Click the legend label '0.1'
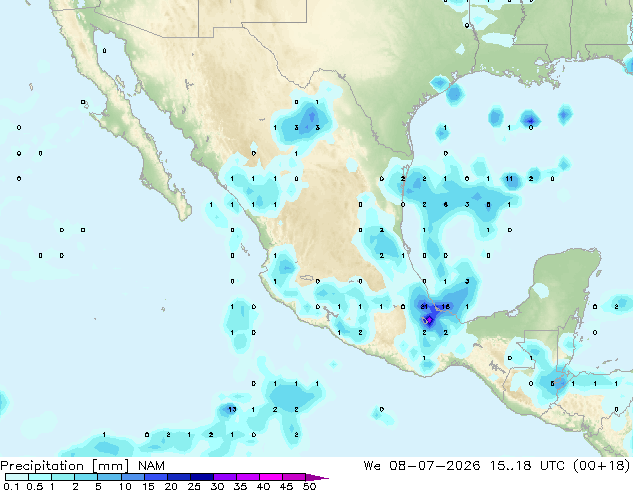The height and width of the screenshot is (490, 634). coord(11,486)
